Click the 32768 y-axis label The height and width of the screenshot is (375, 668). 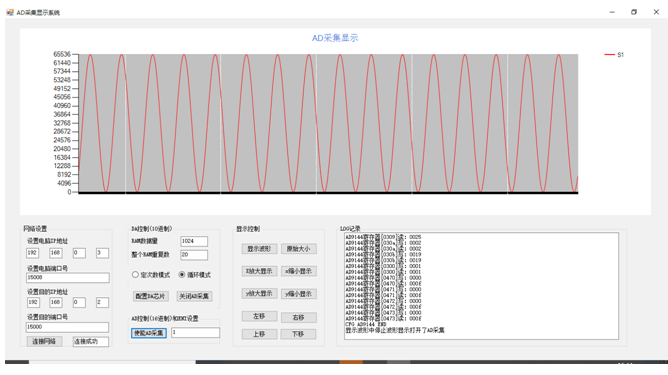[62, 123]
